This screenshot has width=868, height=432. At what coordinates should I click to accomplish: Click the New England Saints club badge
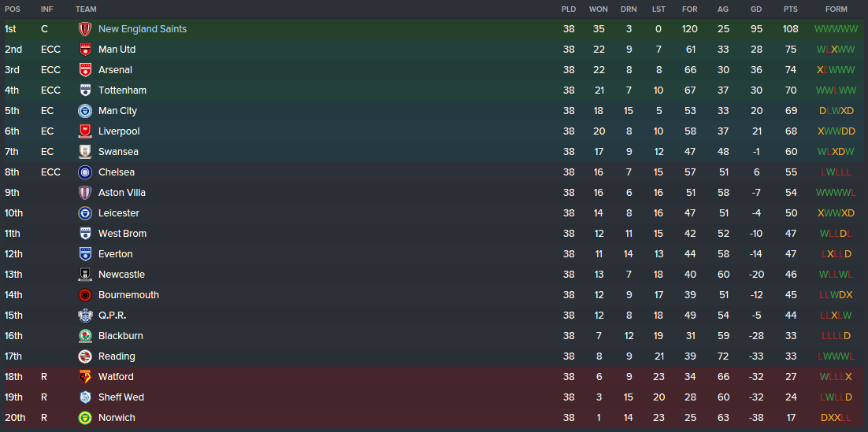85,29
